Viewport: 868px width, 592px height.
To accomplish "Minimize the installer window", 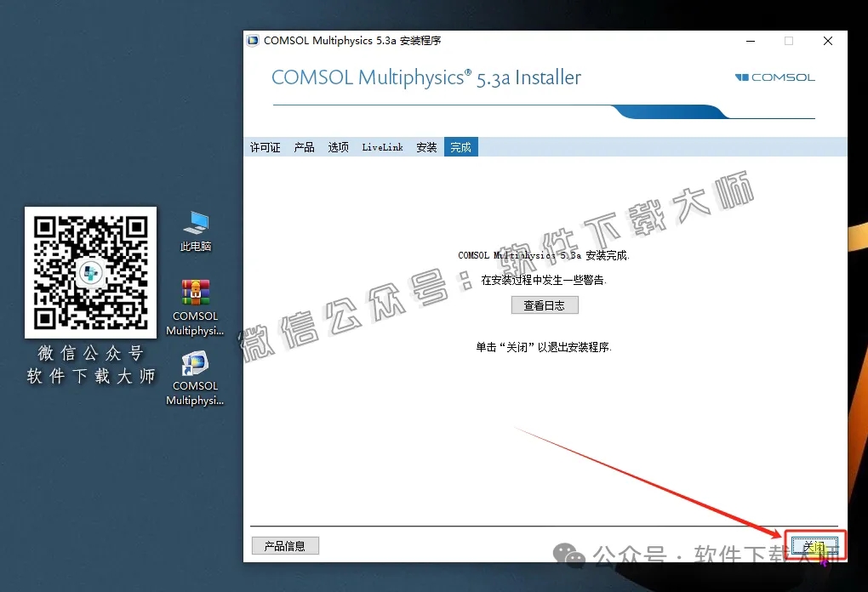I will tap(750, 40).
